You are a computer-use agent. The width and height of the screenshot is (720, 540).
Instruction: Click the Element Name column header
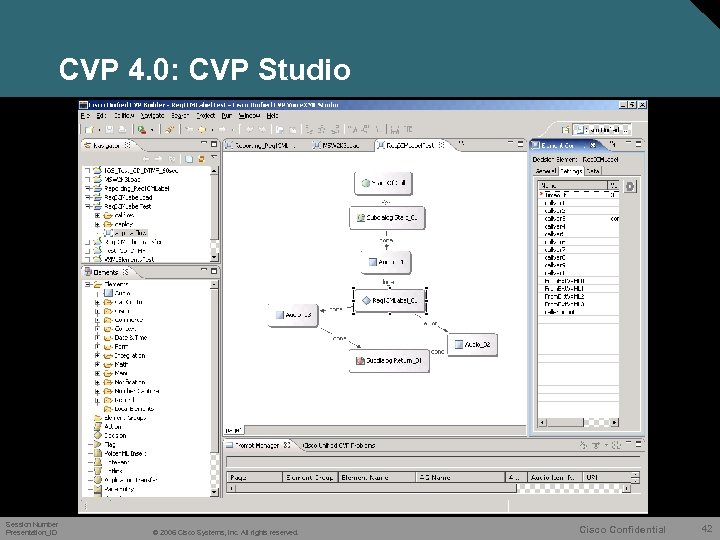377,477
